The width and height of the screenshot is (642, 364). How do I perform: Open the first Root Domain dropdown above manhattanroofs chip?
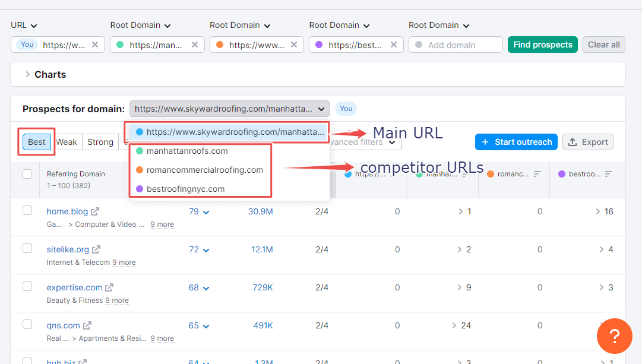pos(140,26)
